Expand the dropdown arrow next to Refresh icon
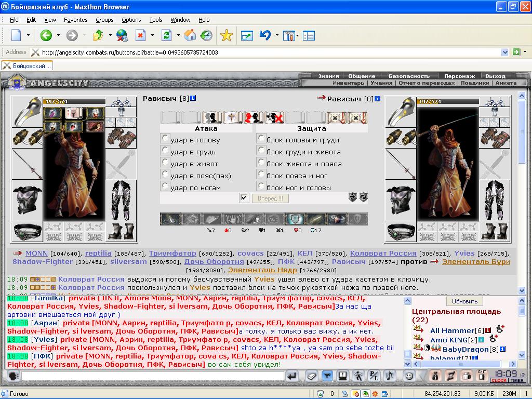Image resolution: width=532 pixels, height=399 pixels. click(178, 35)
